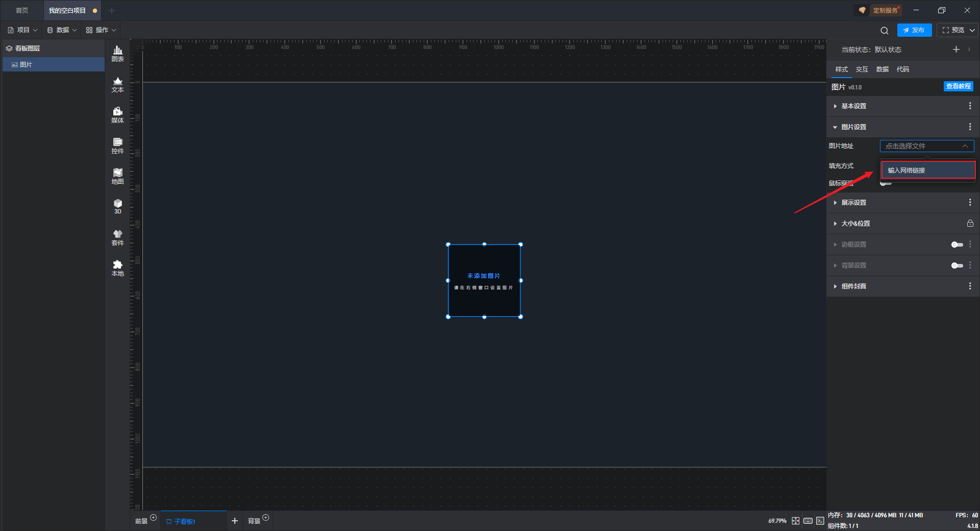The height and width of the screenshot is (531, 980).
Task: Open the 图表 chart components icon
Action: click(117, 54)
